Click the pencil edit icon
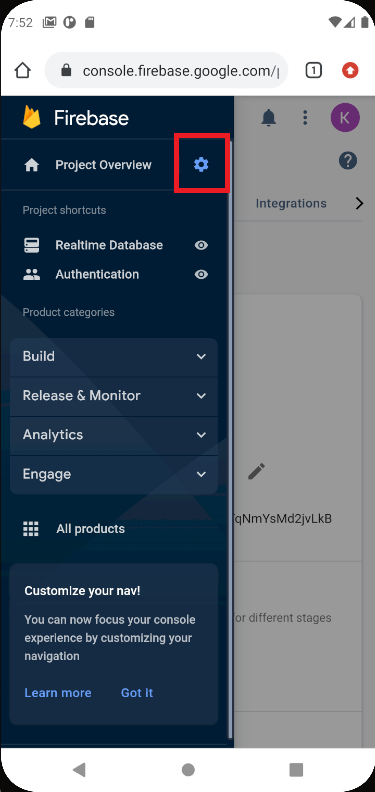This screenshot has height=792, width=375. coord(256,471)
